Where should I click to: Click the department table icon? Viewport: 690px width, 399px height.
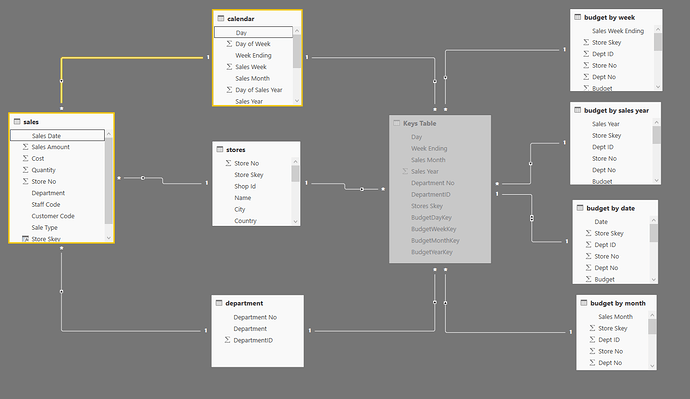pyautogui.click(x=219, y=303)
